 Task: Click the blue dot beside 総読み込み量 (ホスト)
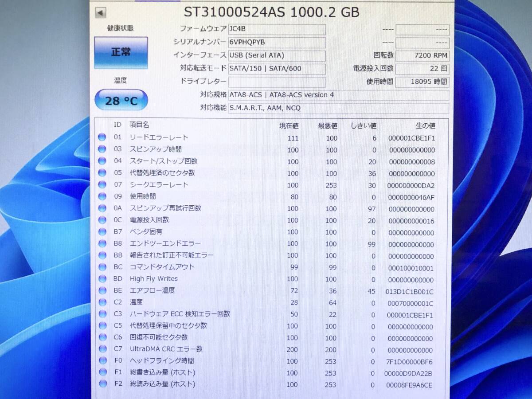click(102, 384)
